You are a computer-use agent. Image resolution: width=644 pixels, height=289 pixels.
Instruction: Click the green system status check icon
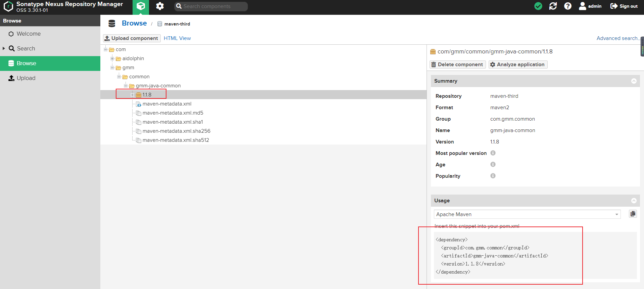click(x=538, y=6)
